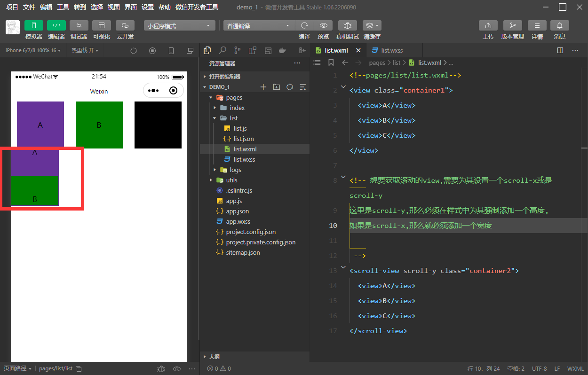The width and height of the screenshot is (588, 375).
Task: Open app.json file in explorer
Action: [237, 211]
